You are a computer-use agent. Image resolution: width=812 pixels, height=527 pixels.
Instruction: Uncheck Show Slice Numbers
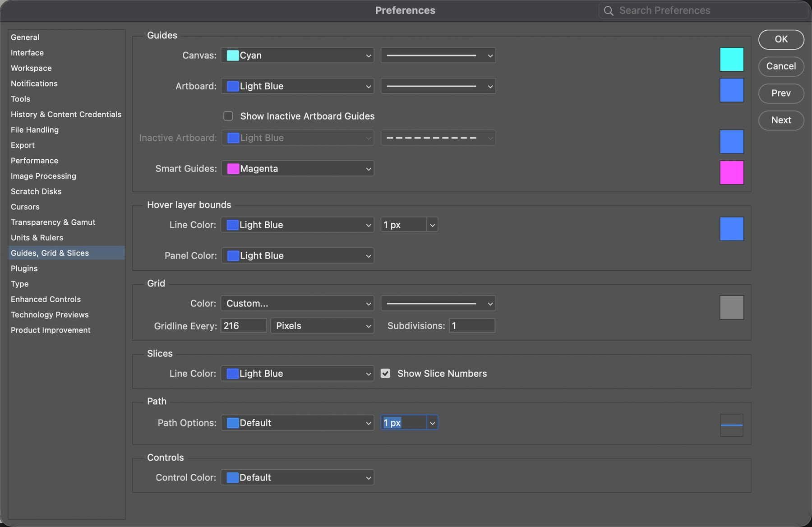(385, 374)
